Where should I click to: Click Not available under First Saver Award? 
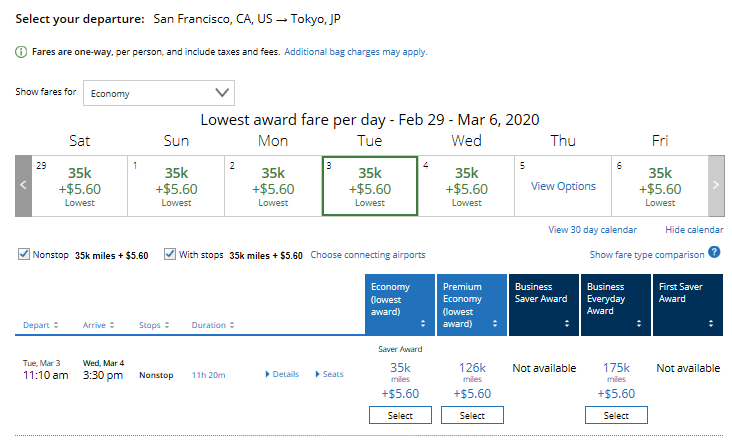688,368
